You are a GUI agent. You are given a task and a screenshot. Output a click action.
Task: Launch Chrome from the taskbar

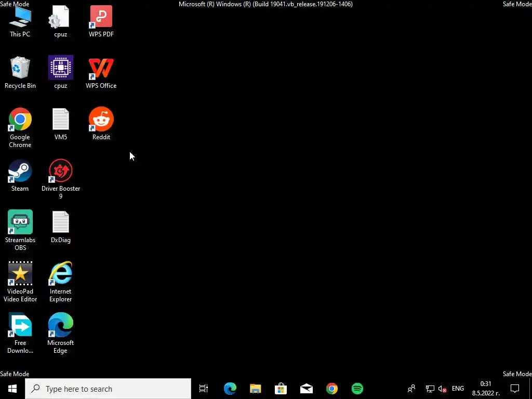(332, 389)
